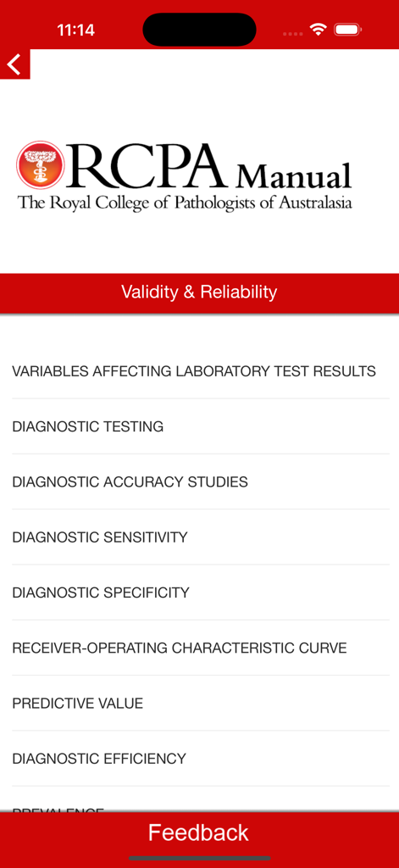Viewport: 399px width, 868px height.
Task: Select Diagnostic Specificity topic
Action: coord(200,593)
